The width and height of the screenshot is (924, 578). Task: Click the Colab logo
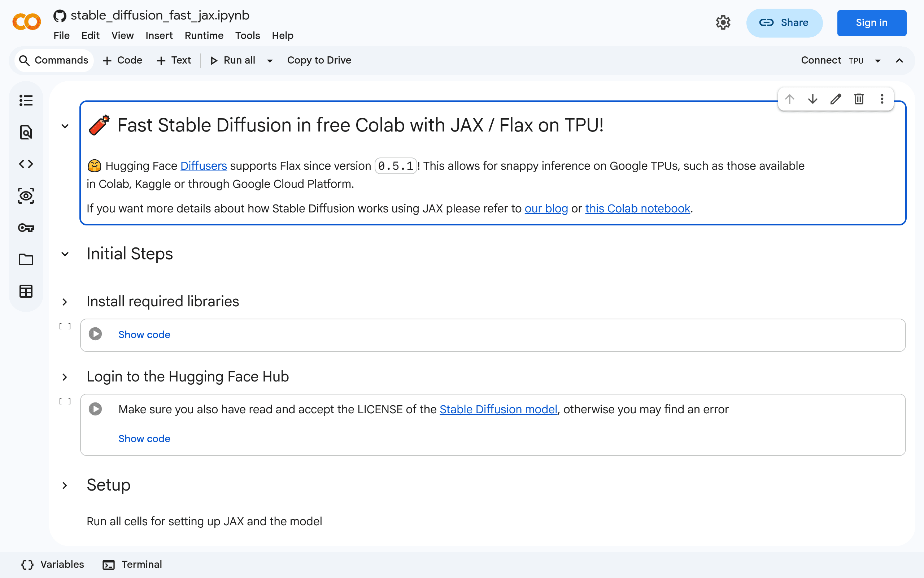(x=26, y=22)
